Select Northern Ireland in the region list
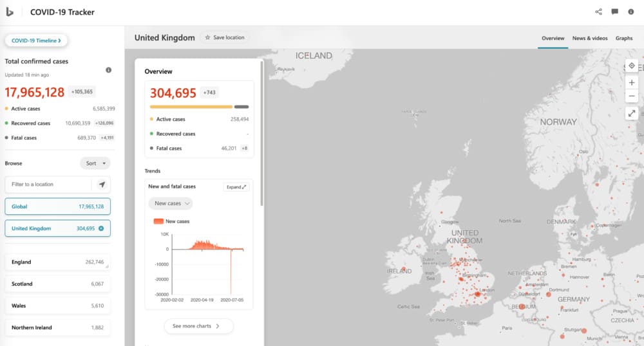 pos(57,327)
